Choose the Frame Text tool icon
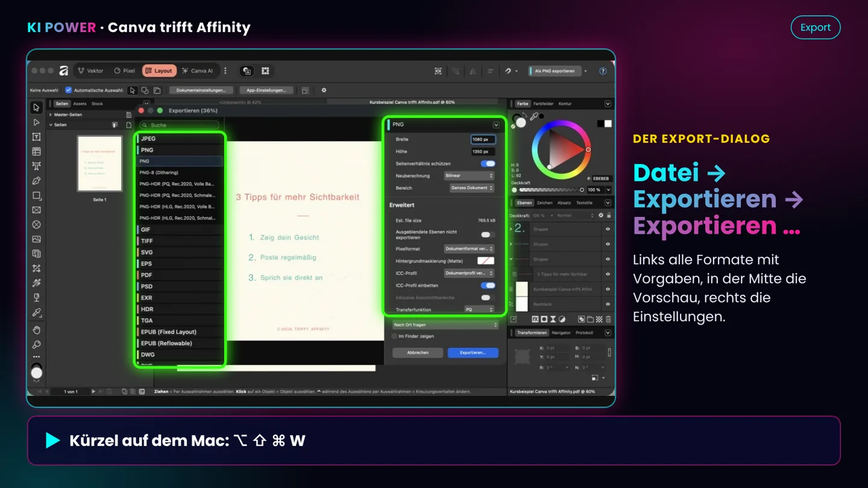Viewport: 868px width, 488px height. pyautogui.click(x=37, y=137)
